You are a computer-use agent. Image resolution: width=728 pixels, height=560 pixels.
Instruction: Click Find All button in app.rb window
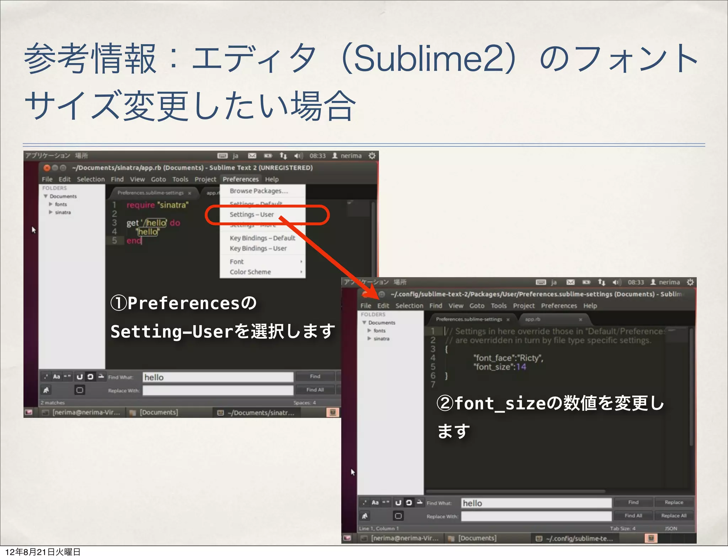coord(315,390)
